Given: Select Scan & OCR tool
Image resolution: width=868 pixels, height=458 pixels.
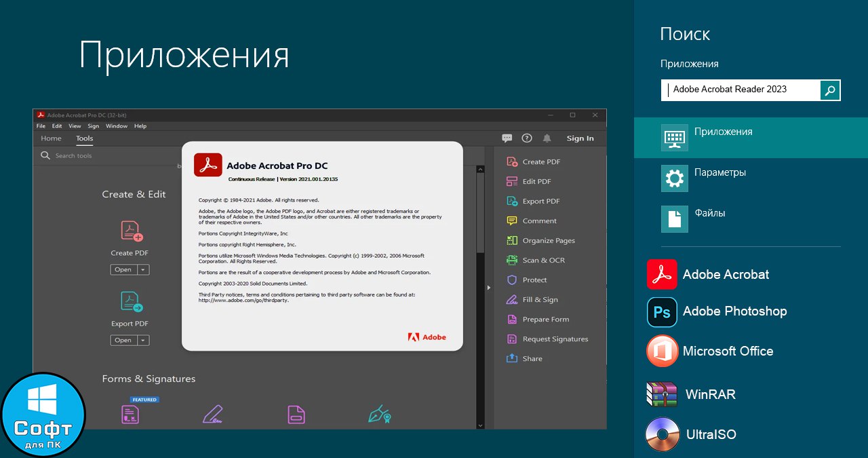Looking at the screenshot, I should click(x=535, y=260).
